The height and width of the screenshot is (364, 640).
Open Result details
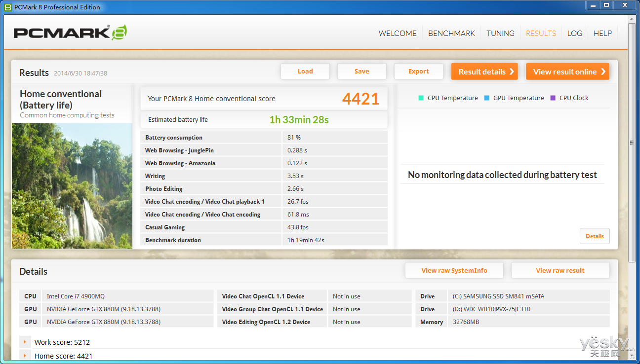[484, 72]
